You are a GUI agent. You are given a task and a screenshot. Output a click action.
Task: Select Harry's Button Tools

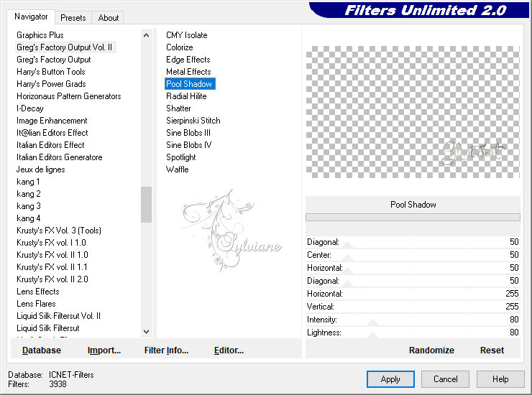coord(51,72)
